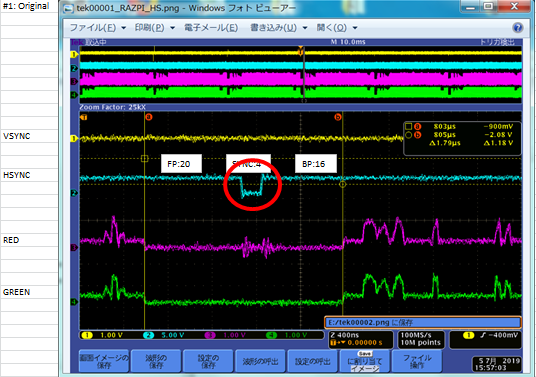The height and width of the screenshot is (377, 536).
Task: Click orange trigger position marker in overview
Action: [x=300, y=51]
